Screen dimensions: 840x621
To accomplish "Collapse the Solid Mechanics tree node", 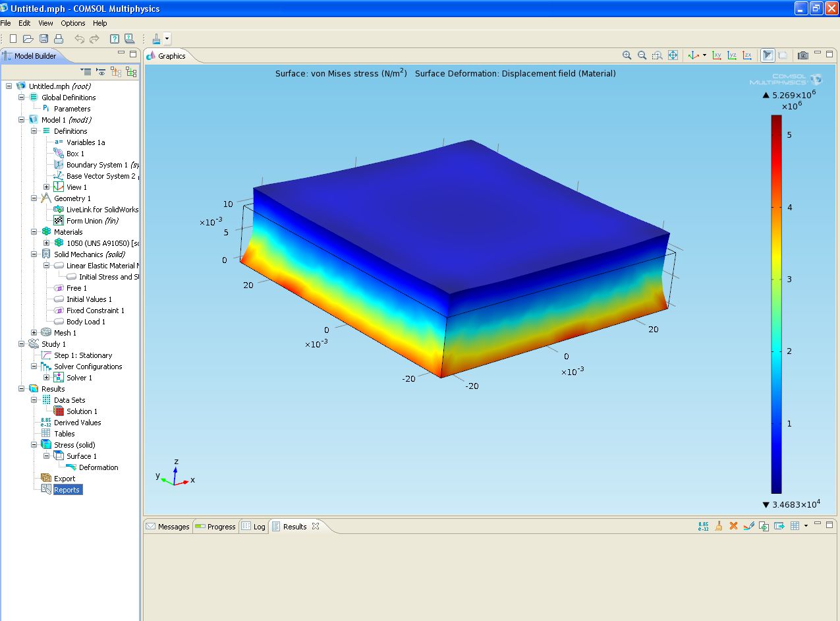I will (x=34, y=254).
